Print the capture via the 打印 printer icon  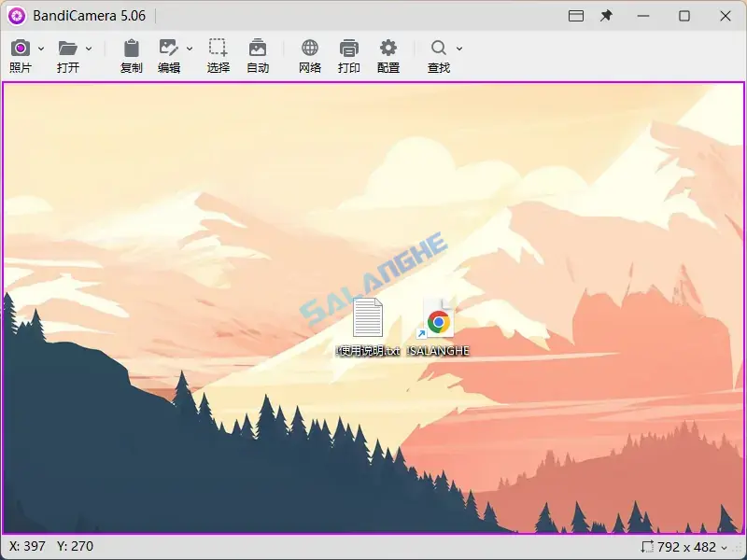(349, 48)
